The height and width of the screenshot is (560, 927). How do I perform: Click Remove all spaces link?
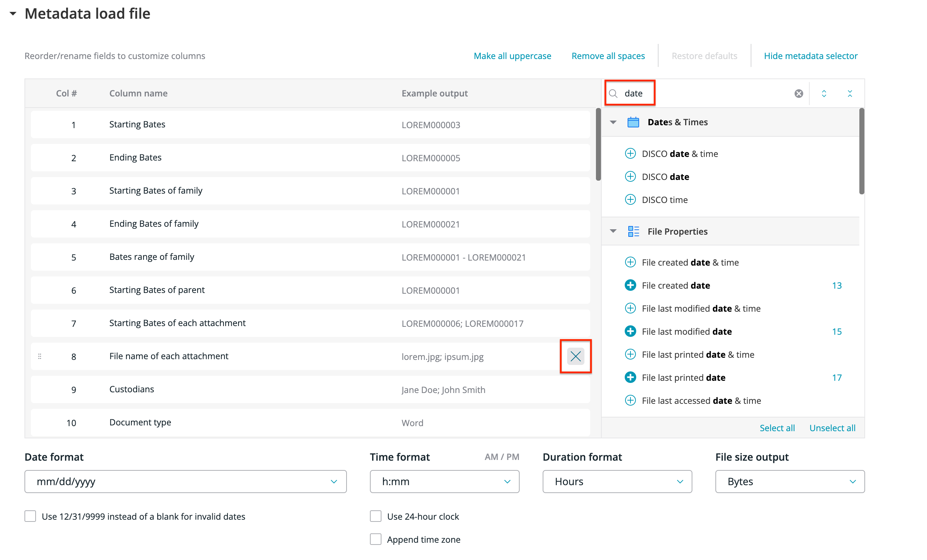point(608,56)
